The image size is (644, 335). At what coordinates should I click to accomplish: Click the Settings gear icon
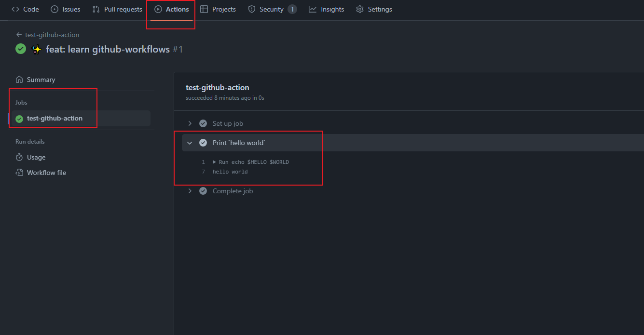(360, 9)
